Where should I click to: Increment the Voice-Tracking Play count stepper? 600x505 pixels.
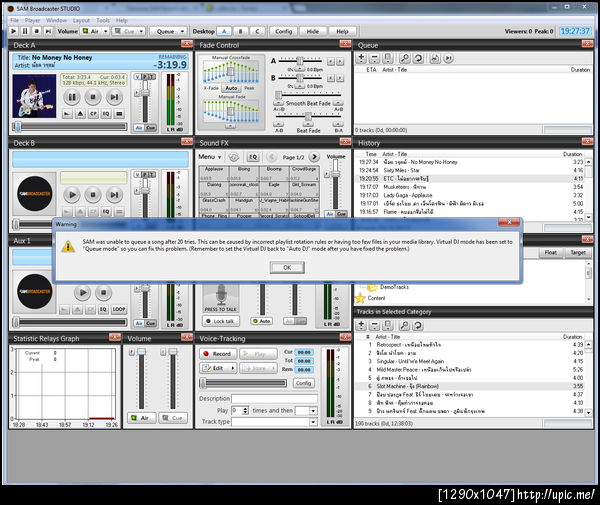(245, 409)
